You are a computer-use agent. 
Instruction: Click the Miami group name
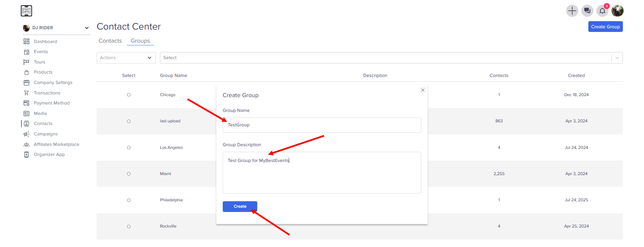point(165,174)
